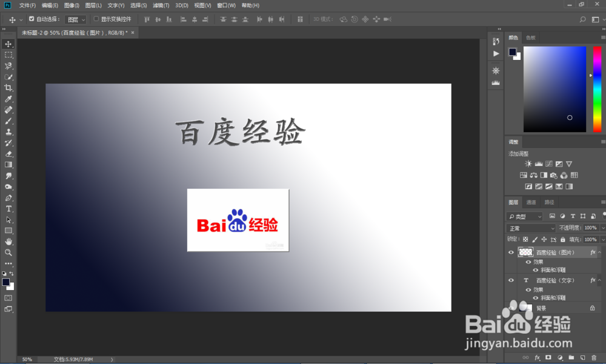
Task: Click the Photo Filter adjustment icon
Action: point(554,175)
